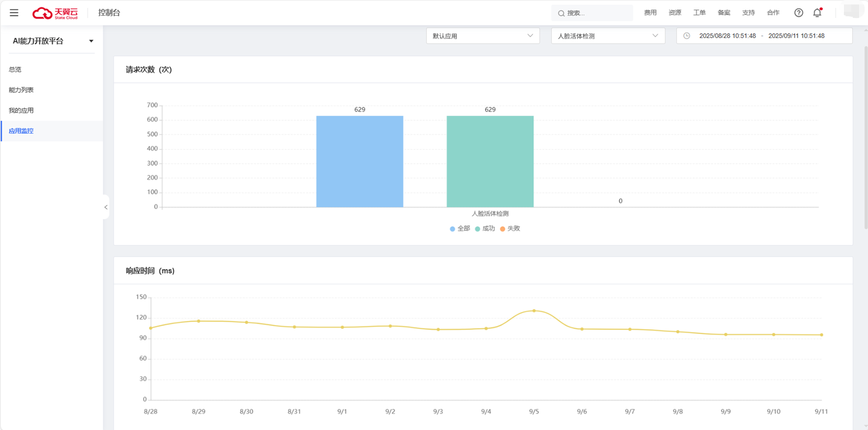
Task: Open the 支持 top link
Action: [x=748, y=12]
